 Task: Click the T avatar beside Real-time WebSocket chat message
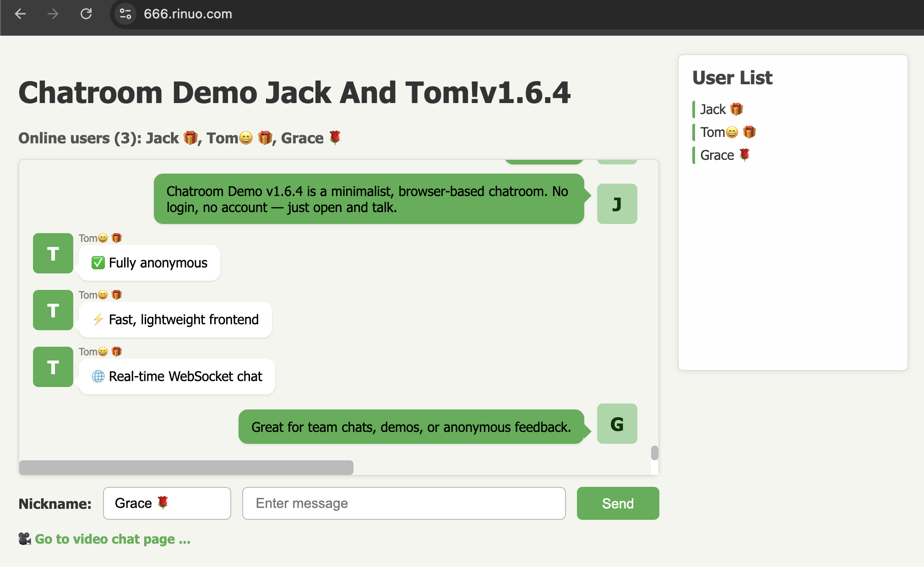[x=53, y=367]
